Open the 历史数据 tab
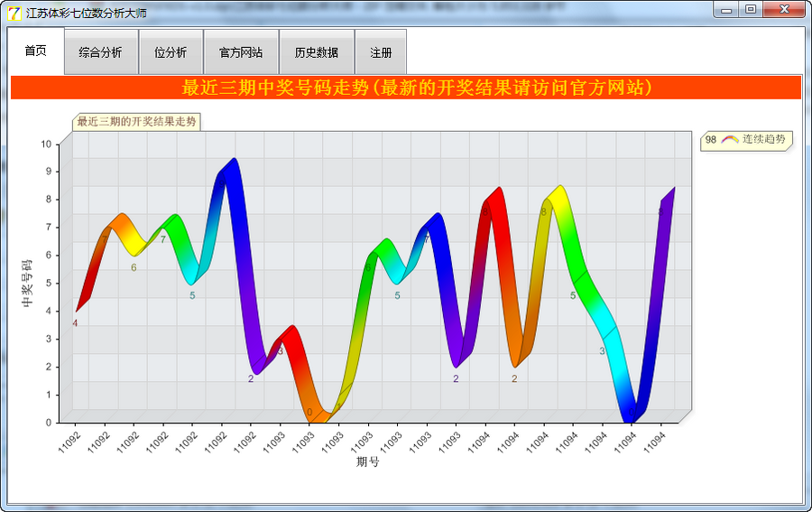812x512 pixels. 317,52
